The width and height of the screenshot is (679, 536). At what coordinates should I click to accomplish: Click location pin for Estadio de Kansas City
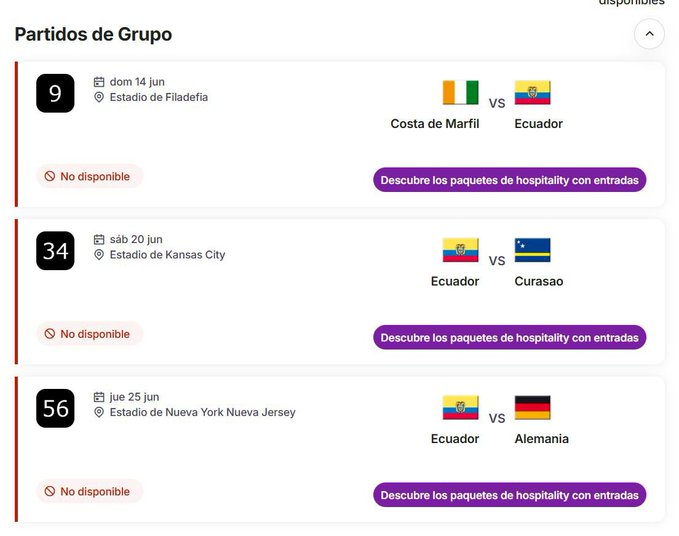[99, 255]
